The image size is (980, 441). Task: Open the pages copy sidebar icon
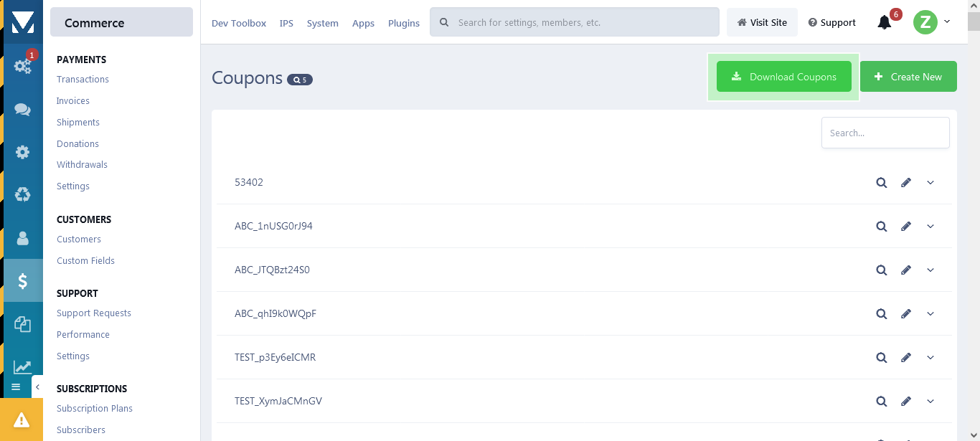click(23, 324)
